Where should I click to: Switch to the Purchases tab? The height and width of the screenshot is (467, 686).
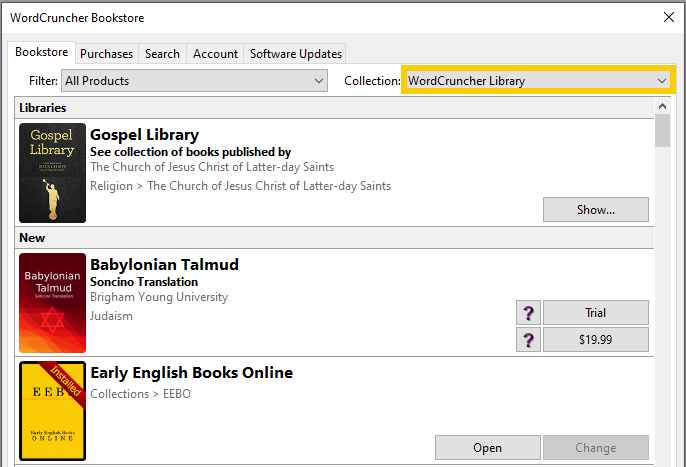106,54
